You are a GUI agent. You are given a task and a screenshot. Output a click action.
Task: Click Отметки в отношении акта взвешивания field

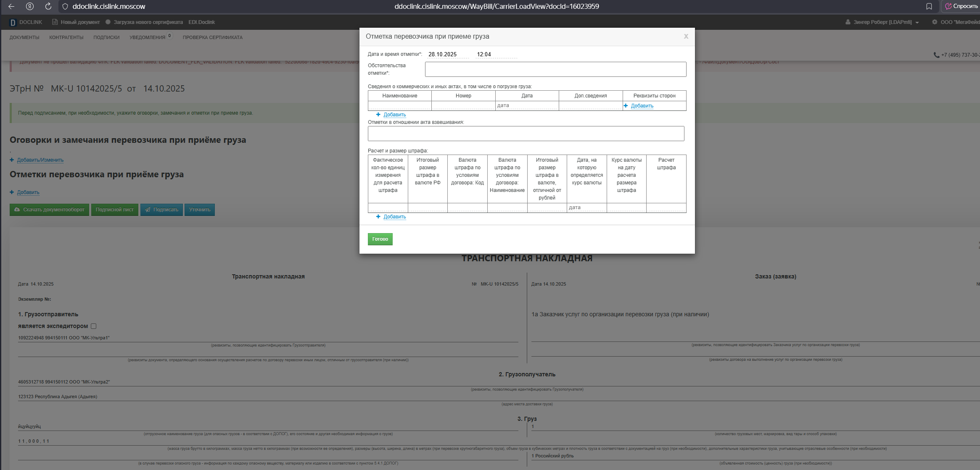526,134
